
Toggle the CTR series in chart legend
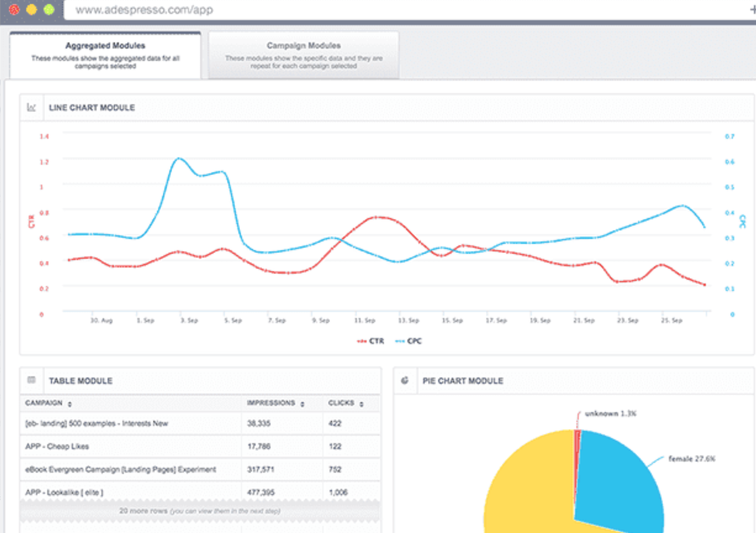point(370,341)
